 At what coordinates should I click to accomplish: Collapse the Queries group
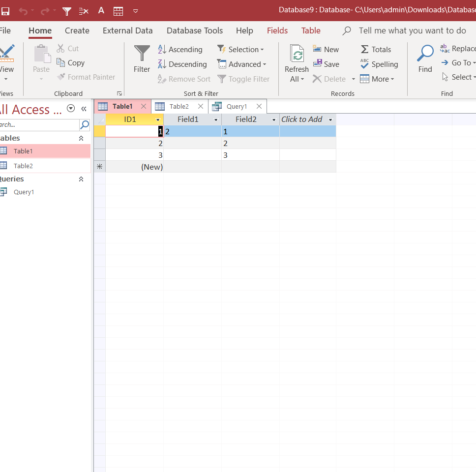(81, 179)
